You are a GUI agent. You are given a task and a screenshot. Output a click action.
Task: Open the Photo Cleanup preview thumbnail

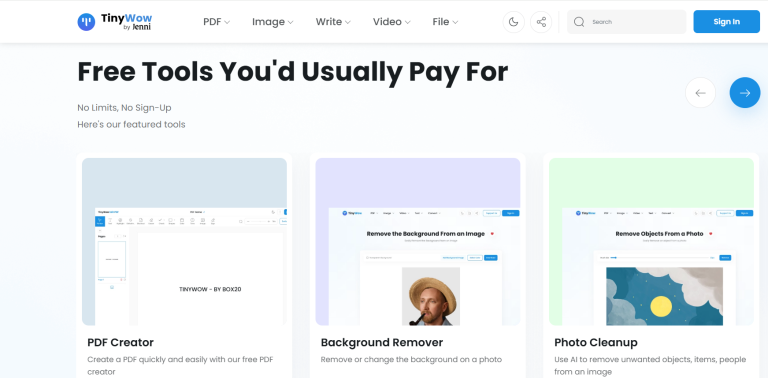[651, 241]
